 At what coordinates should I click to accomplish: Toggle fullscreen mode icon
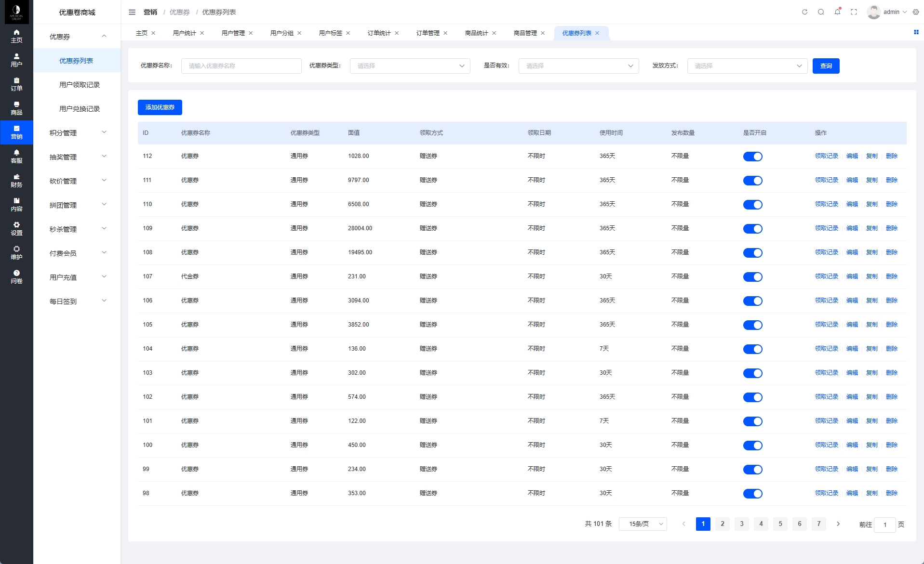[854, 12]
